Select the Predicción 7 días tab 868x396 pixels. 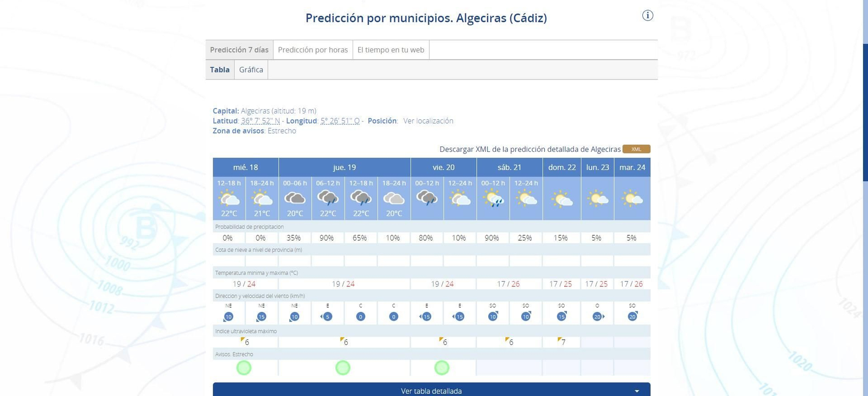click(239, 50)
